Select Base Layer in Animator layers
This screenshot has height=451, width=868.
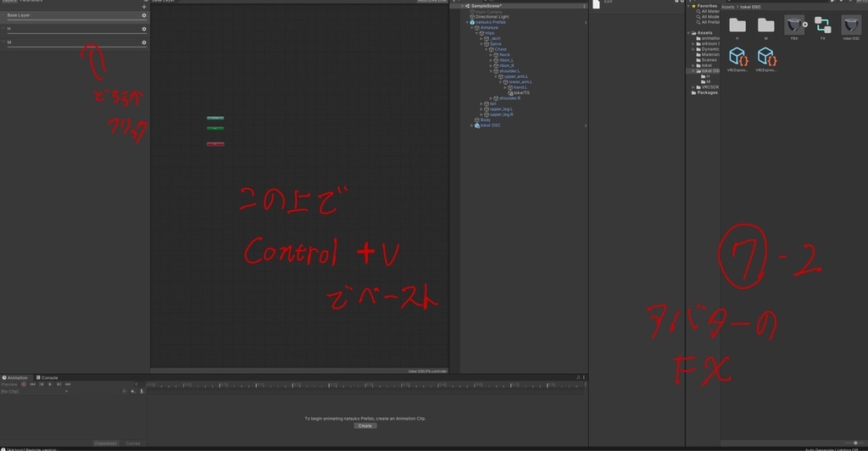tap(75, 15)
